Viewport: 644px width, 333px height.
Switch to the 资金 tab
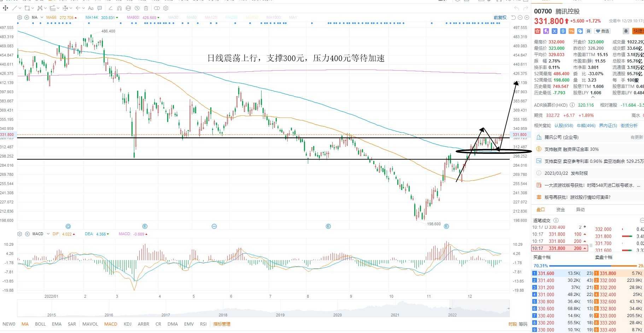[x=561, y=209]
